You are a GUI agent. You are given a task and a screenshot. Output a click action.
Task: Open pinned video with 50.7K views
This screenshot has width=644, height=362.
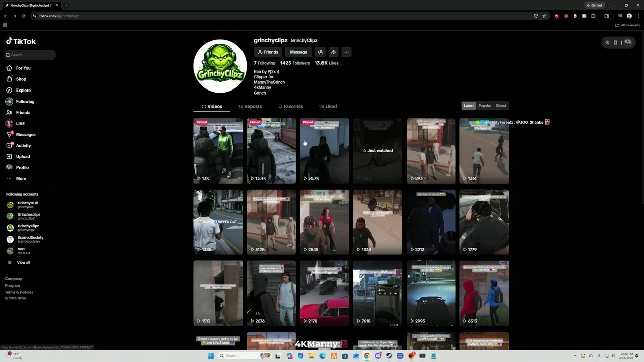(325, 151)
